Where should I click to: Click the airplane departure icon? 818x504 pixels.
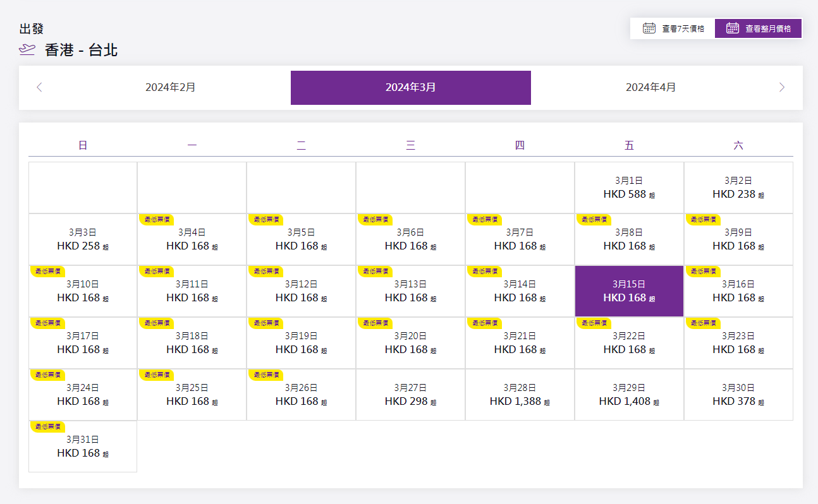pyautogui.click(x=27, y=50)
